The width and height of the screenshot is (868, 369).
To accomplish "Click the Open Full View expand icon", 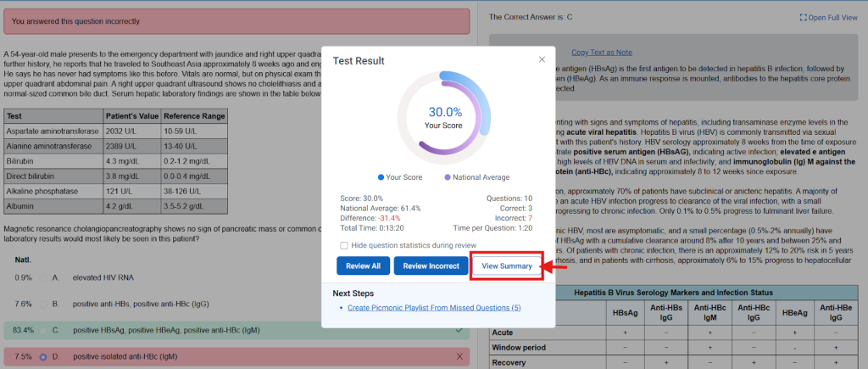I will coord(804,18).
